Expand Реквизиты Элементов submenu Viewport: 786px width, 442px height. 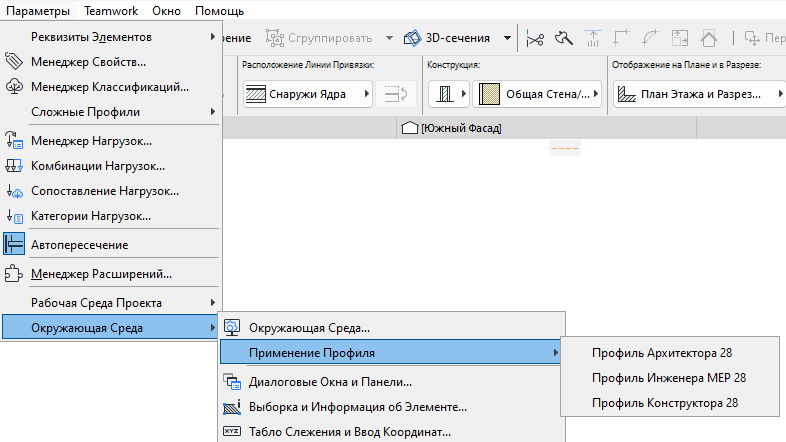[111, 37]
